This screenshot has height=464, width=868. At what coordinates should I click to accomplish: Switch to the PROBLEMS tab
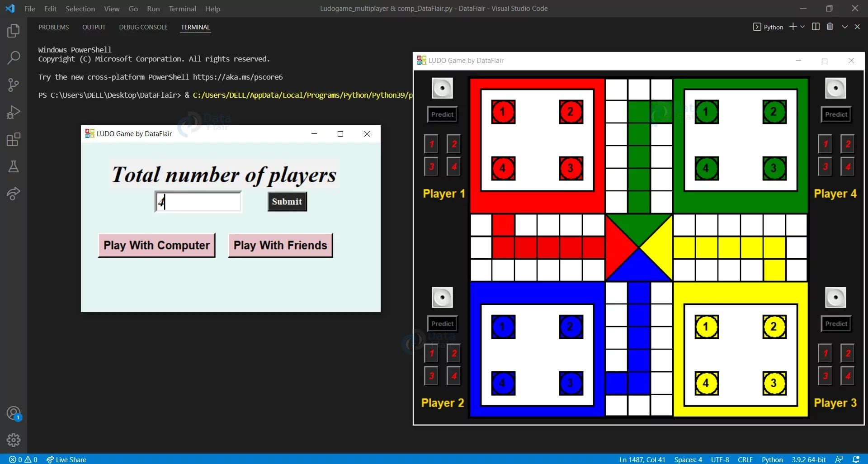tap(53, 27)
